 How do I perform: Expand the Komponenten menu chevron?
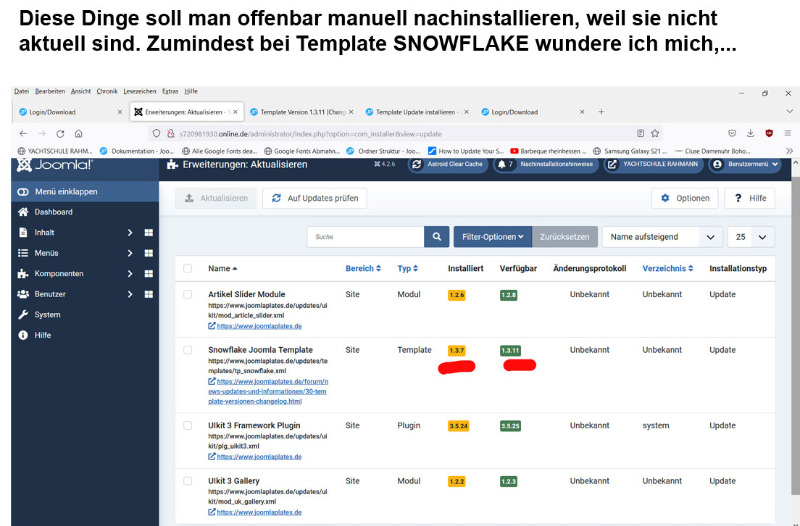[x=130, y=273]
